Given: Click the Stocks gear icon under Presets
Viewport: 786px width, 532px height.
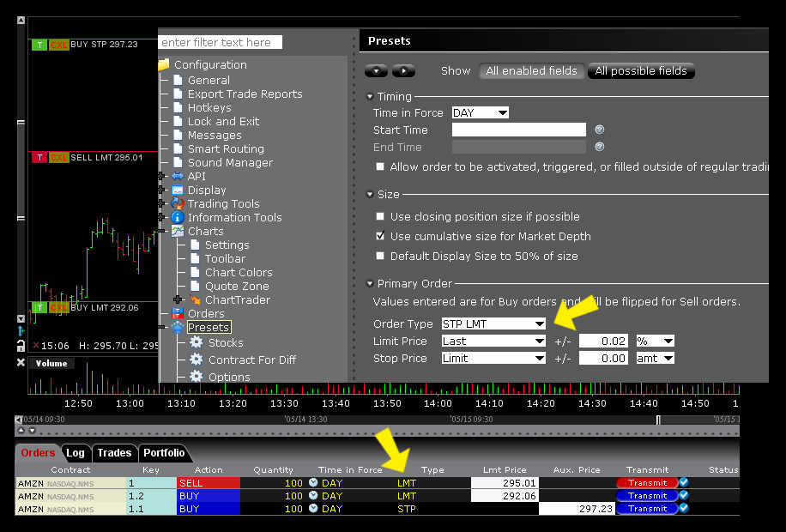Looking at the screenshot, I should pyautogui.click(x=196, y=342).
